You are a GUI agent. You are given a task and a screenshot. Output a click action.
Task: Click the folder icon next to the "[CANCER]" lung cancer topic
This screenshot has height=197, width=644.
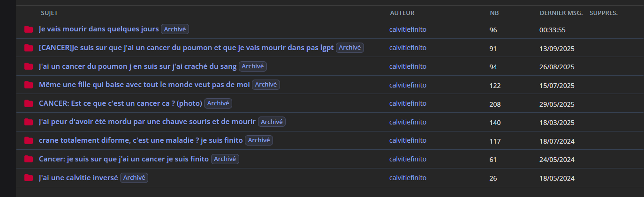tap(29, 48)
